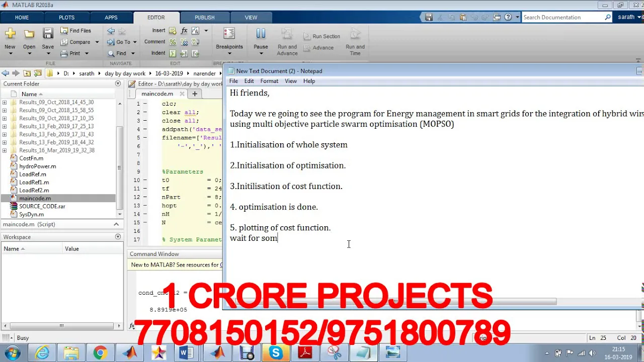Click the Save disk icon in ribbon
644x362 pixels.
[48, 34]
